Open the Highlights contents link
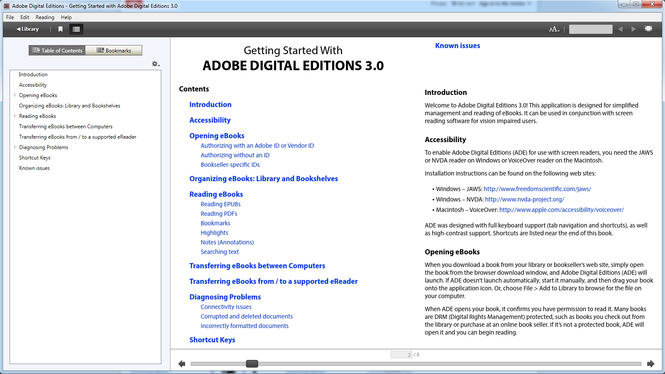This screenshot has height=374, width=665. point(214,233)
